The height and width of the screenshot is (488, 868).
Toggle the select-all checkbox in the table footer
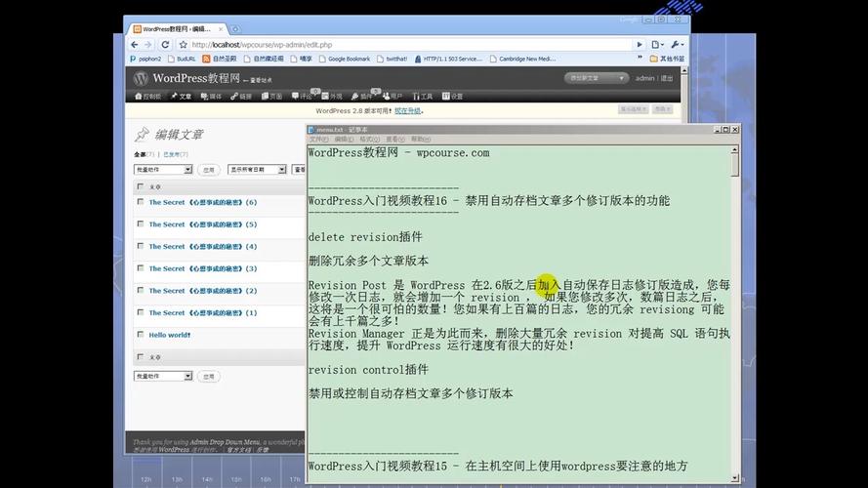point(140,357)
